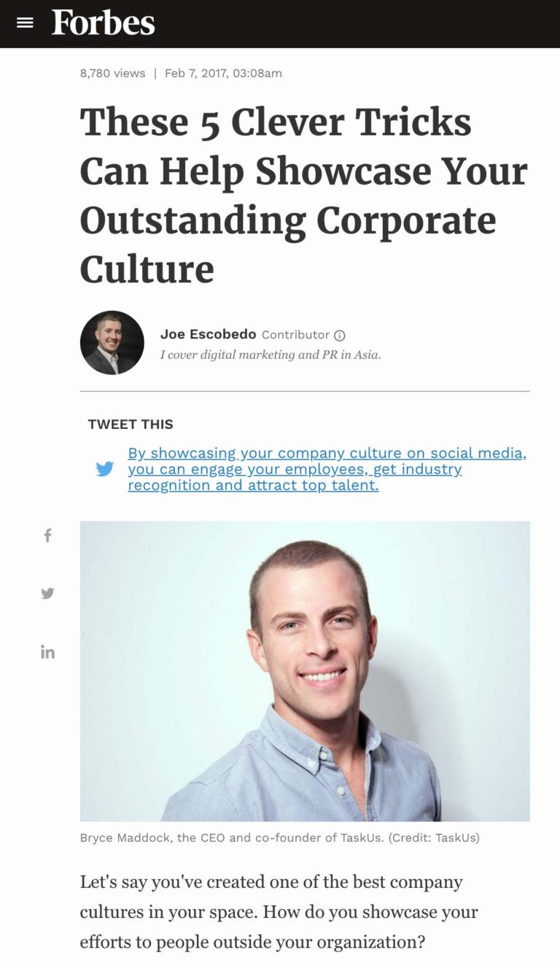The height and width of the screenshot is (966, 560).
Task: Click the 8,780 views counter
Action: [112, 73]
